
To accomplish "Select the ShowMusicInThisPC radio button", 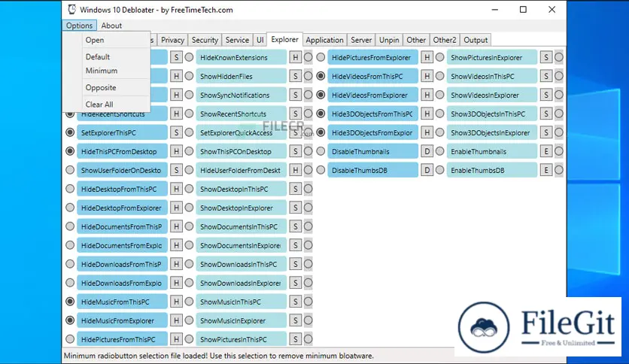I will click(189, 302).
